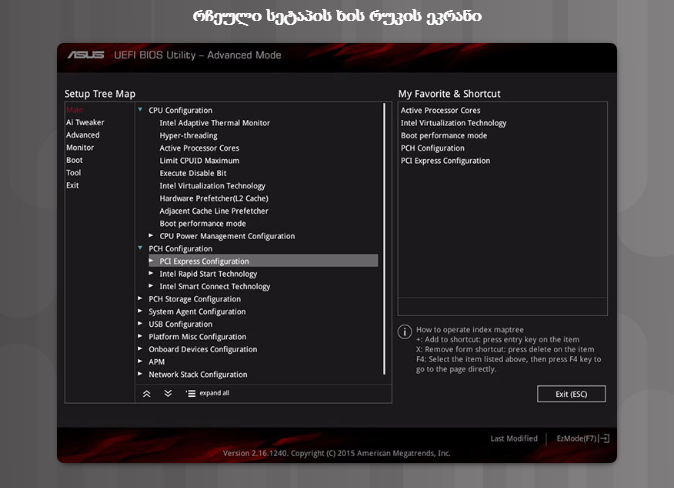The image size is (674, 488).
Task: Expand CPU Power Management Configuration
Action: point(152,236)
